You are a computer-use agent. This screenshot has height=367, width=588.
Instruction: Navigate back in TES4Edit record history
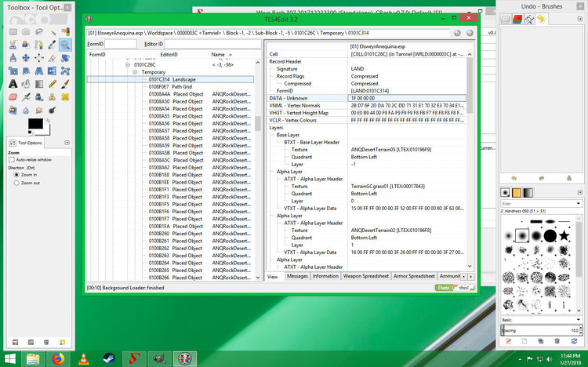457,33
